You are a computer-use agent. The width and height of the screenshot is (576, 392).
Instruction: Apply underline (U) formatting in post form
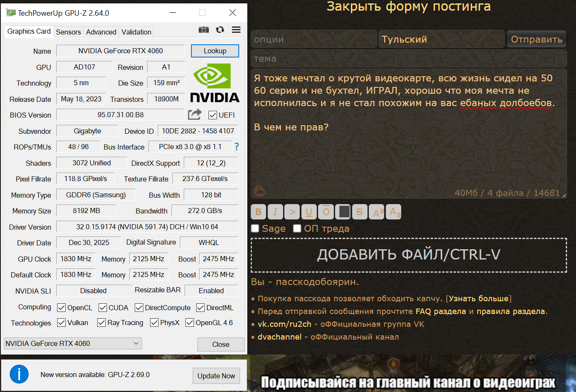pos(309,212)
